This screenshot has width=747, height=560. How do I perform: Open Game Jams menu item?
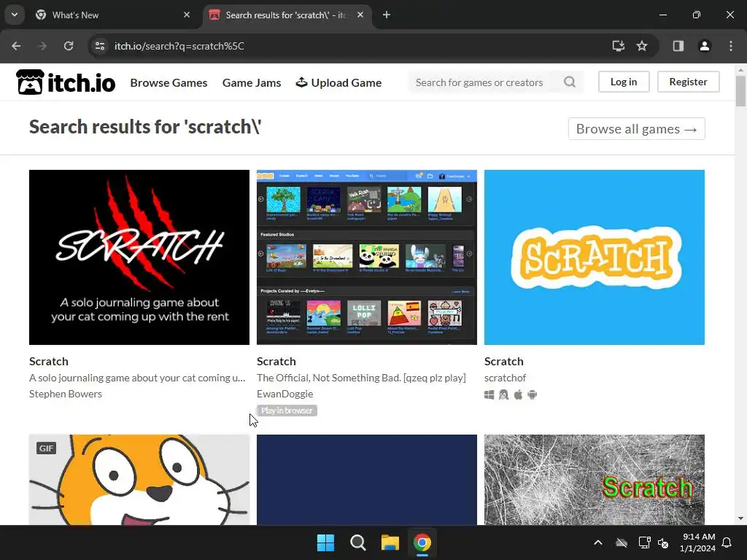coord(252,82)
